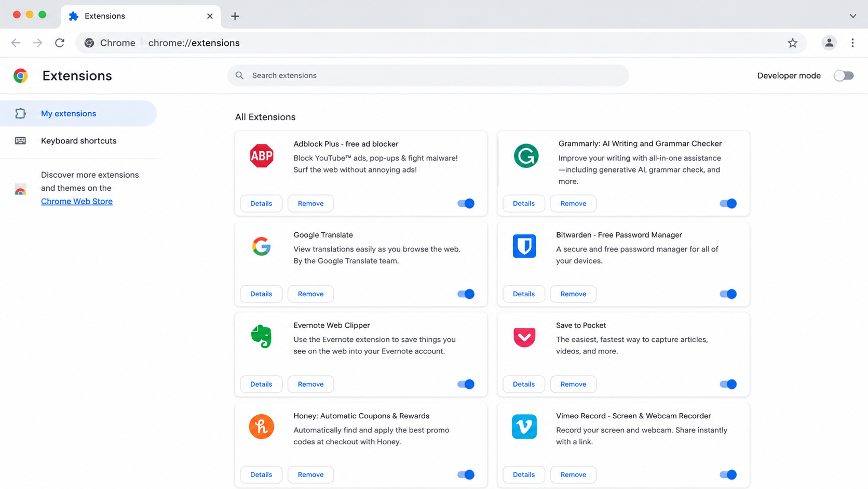Bookmark this page with the star icon
The height and width of the screenshot is (489, 868).
[x=793, y=43]
